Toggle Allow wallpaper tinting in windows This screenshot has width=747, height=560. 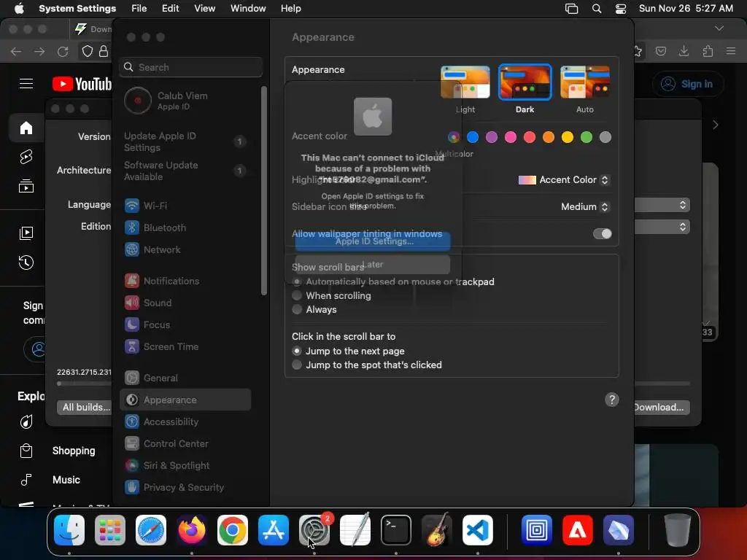coord(602,234)
